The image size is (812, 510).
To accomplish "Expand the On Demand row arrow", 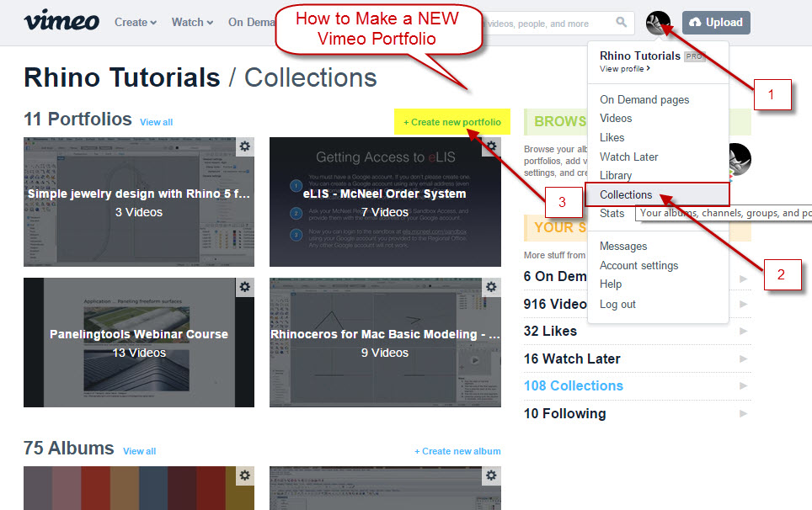I will pos(743,279).
